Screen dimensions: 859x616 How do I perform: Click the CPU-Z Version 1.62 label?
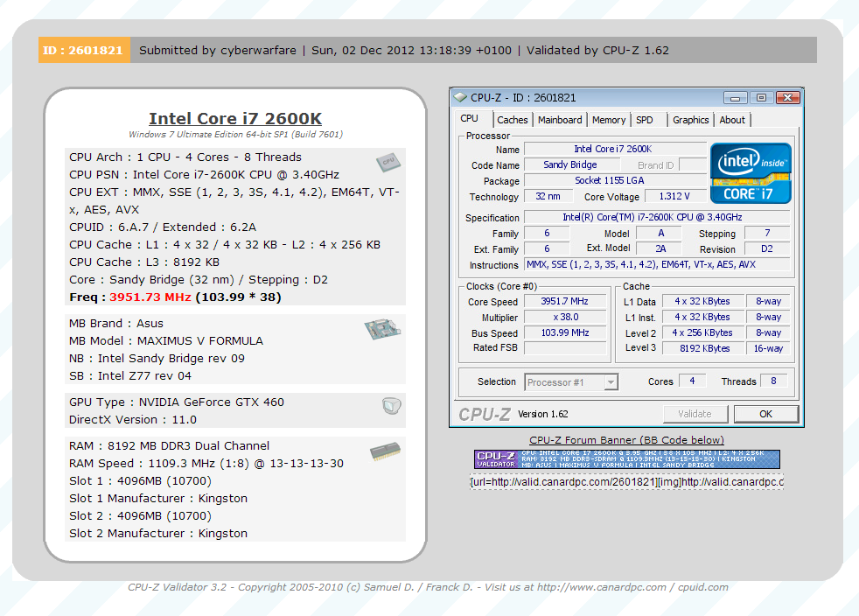pos(543,414)
